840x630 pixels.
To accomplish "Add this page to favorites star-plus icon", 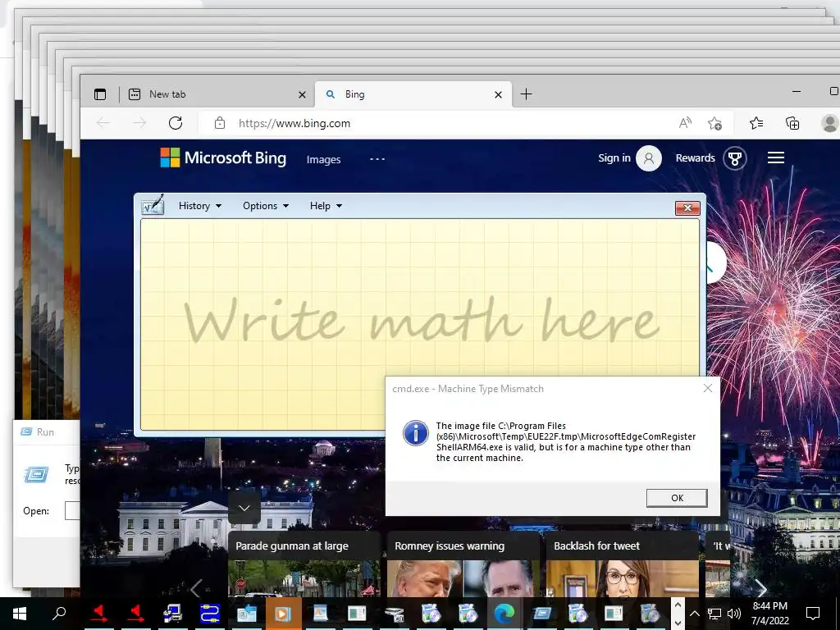I will coord(714,123).
